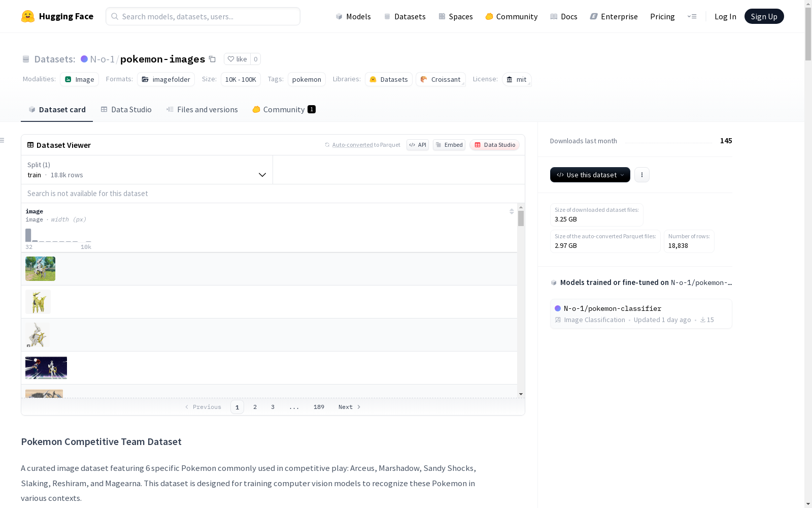Click the Hugging Face logo icon

[28, 16]
